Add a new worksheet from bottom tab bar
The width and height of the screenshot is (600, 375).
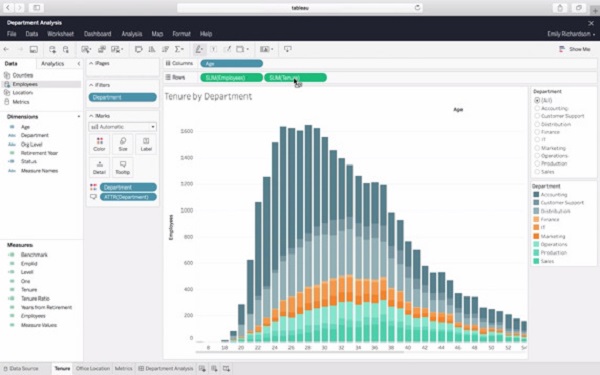(x=202, y=368)
